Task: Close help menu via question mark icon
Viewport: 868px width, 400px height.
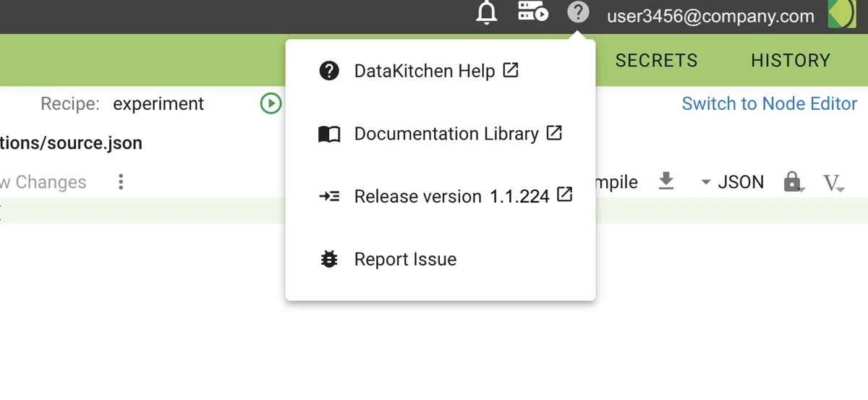Action: 578,12
